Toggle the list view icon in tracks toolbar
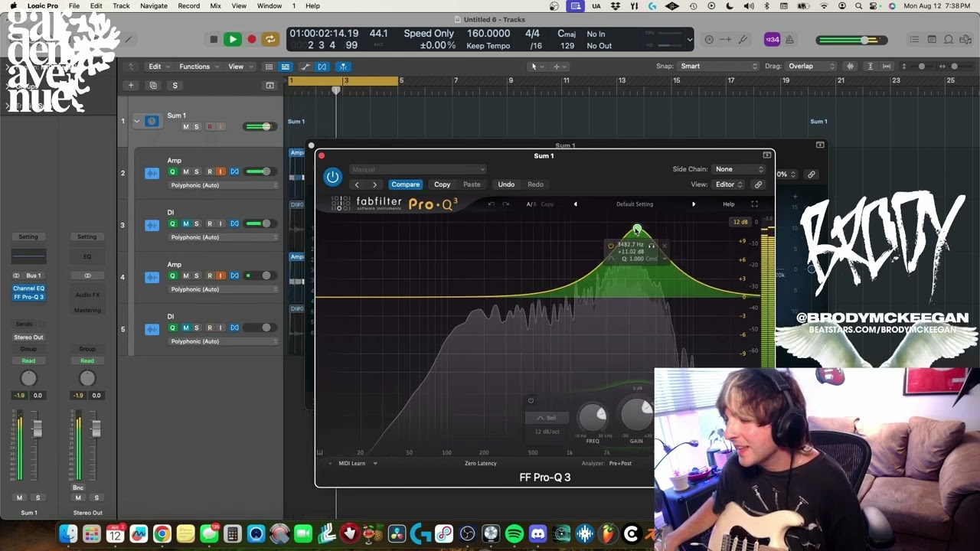The image size is (980, 551). [285, 67]
